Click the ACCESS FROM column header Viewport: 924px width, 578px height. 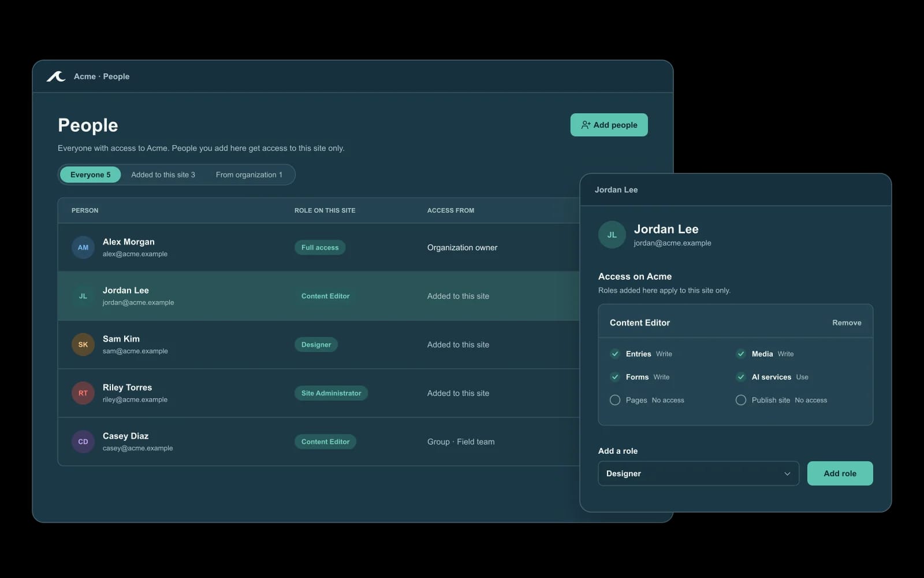pyautogui.click(x=450, y=210)
